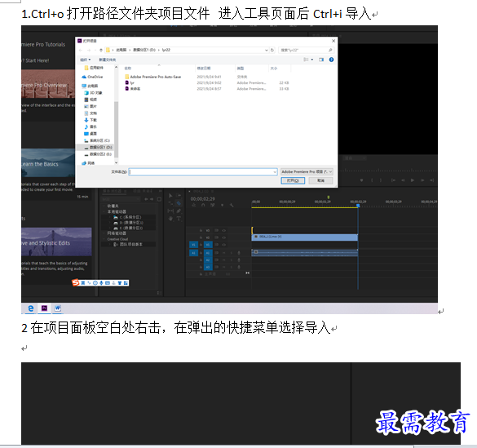Collapse the Creative Cloud node
This screenshot has height=448, width=477.
(104, 239)
